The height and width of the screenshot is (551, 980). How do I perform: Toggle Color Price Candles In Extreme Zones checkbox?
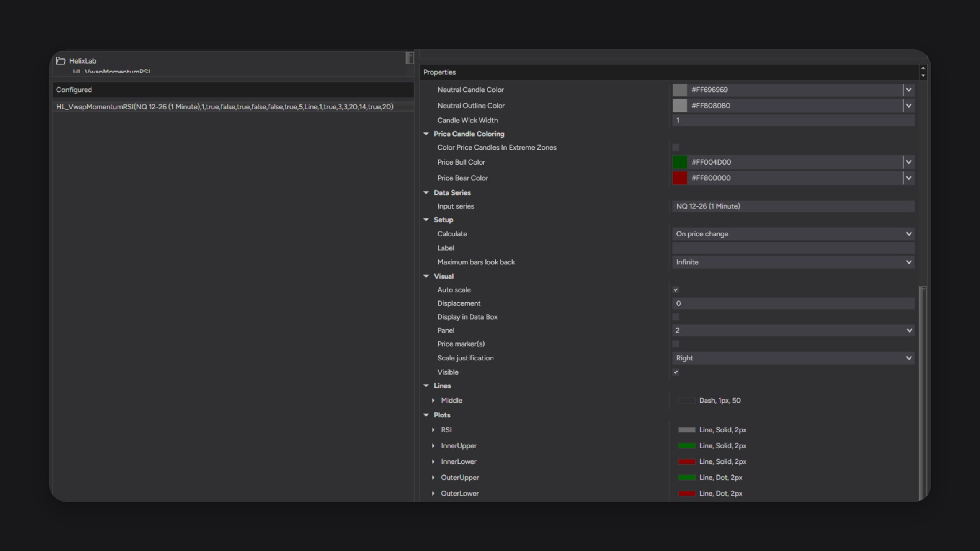click(676, 147)
